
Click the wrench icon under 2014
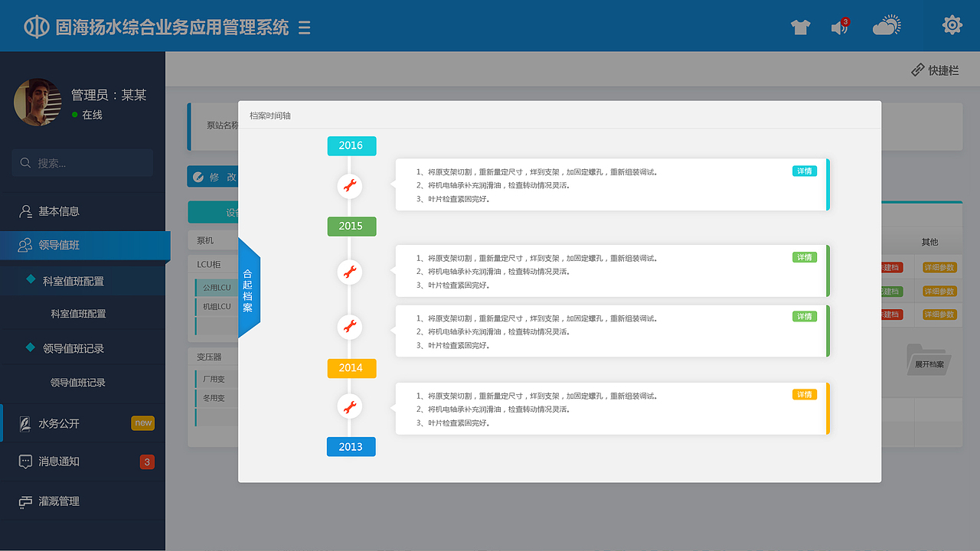350,406
